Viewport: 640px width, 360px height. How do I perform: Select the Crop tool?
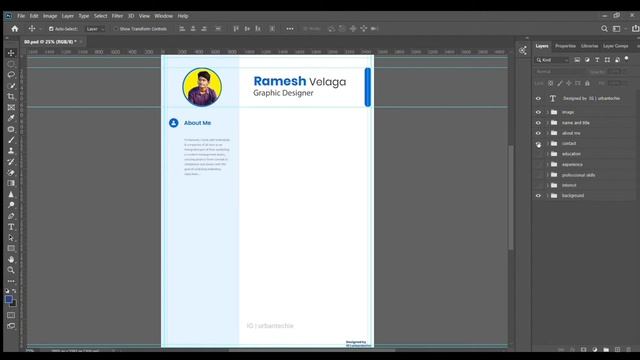coord(11,97)
